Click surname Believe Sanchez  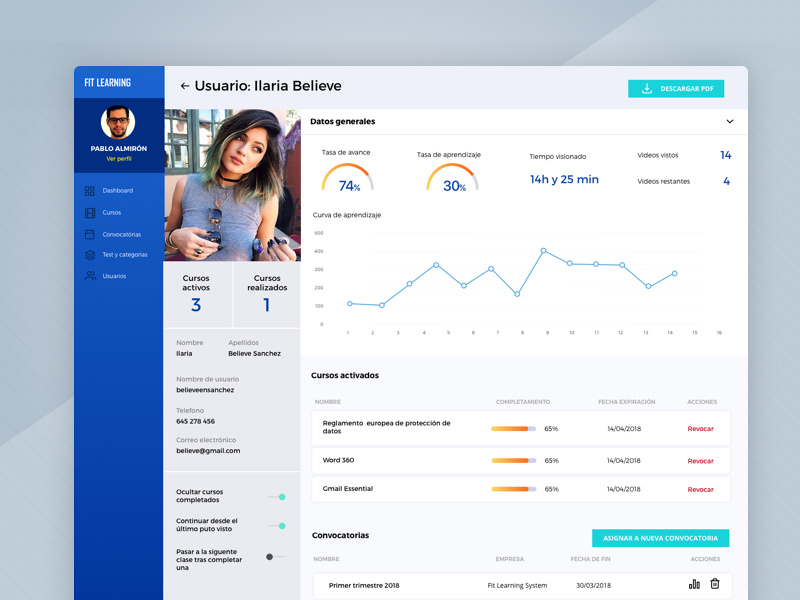pos(254,354)
